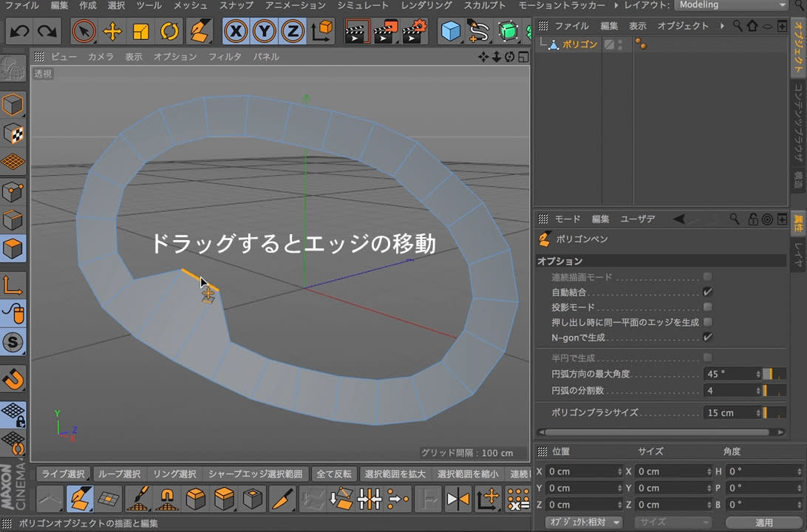Disable the 自動結合 checkbox
807x532 pixels.
pyautogui.click(x=707, y=292)
